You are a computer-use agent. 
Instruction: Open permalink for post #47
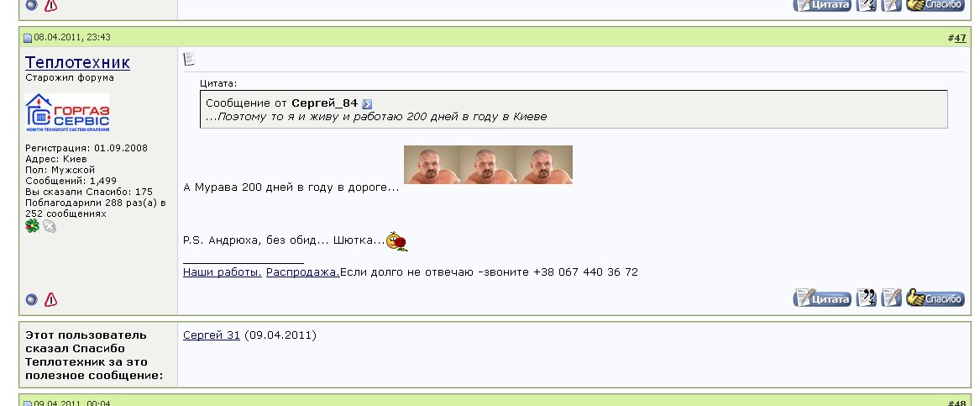tap(959, 38)
